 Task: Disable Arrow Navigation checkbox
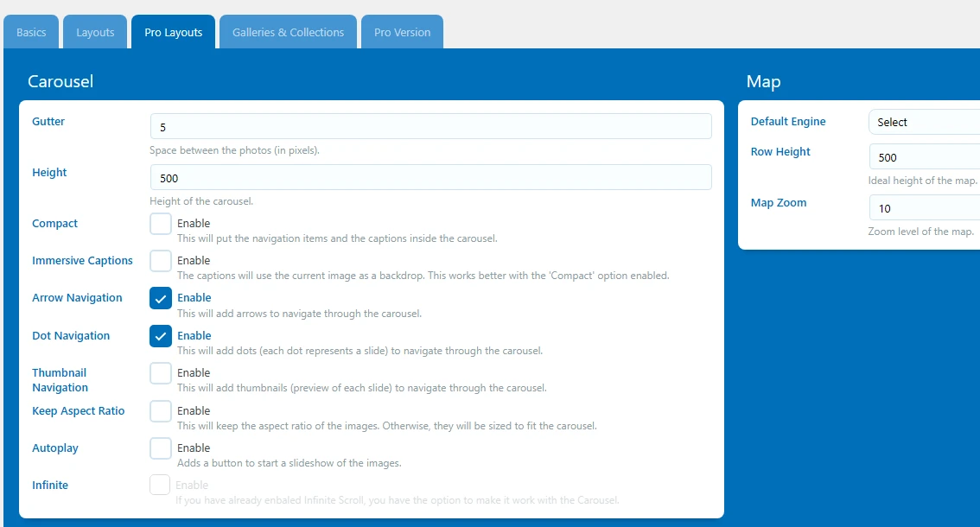click(161, 298)
